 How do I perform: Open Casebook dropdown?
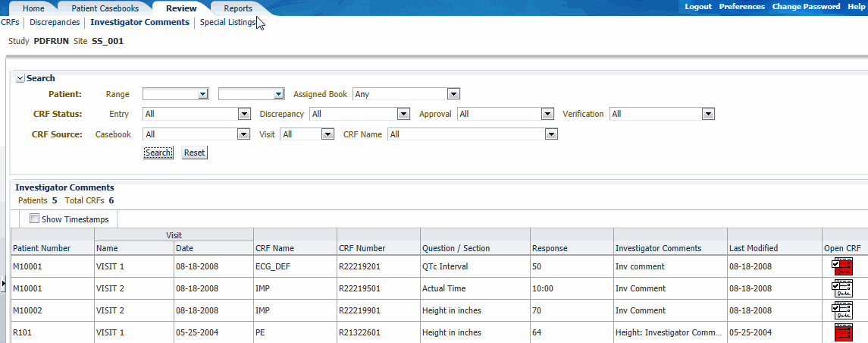coord(244,134)
